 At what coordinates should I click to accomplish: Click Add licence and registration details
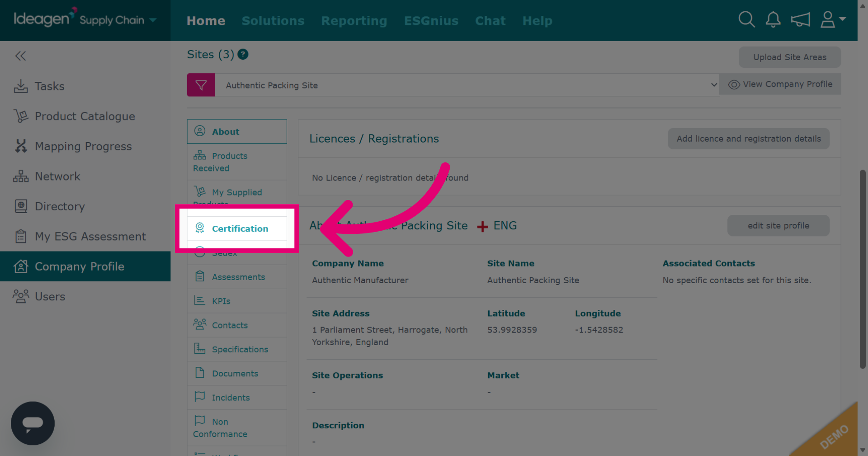click(x=749, y=138)
